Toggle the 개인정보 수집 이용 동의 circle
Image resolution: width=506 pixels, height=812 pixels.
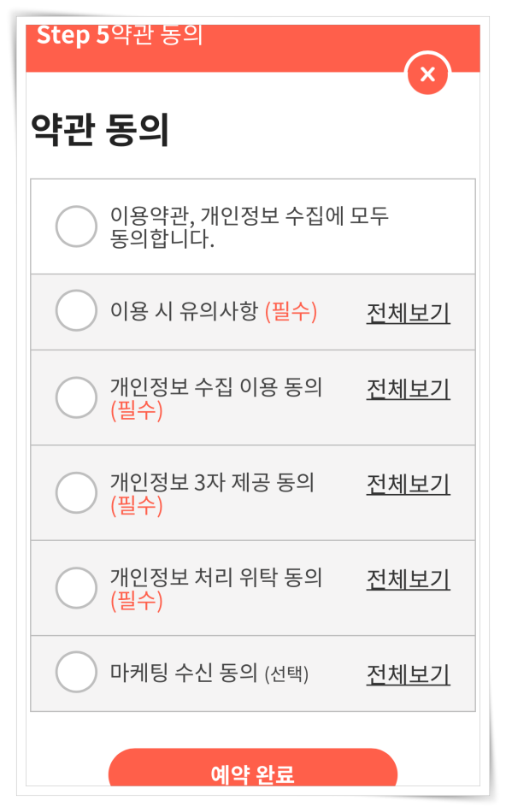pos(76,397)
